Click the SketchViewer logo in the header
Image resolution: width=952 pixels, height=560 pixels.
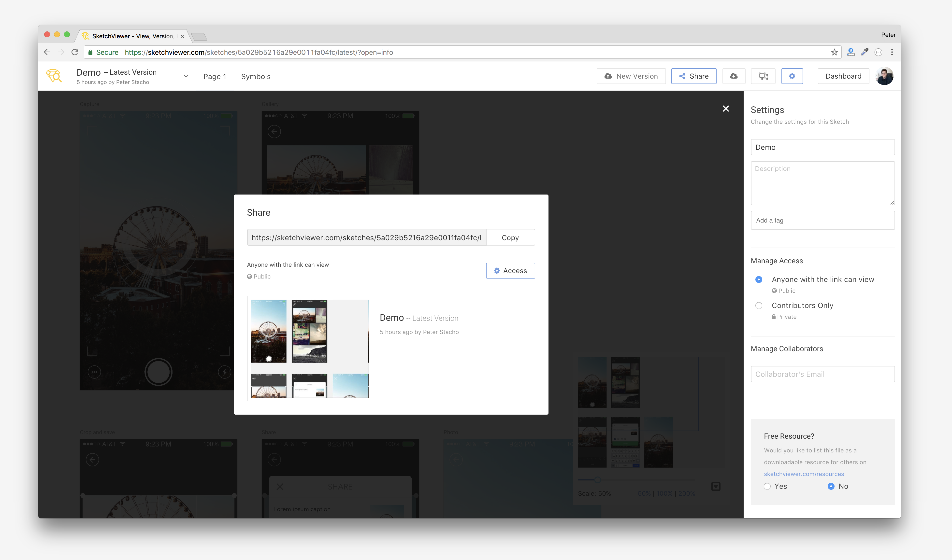click(x=54, y=76)
